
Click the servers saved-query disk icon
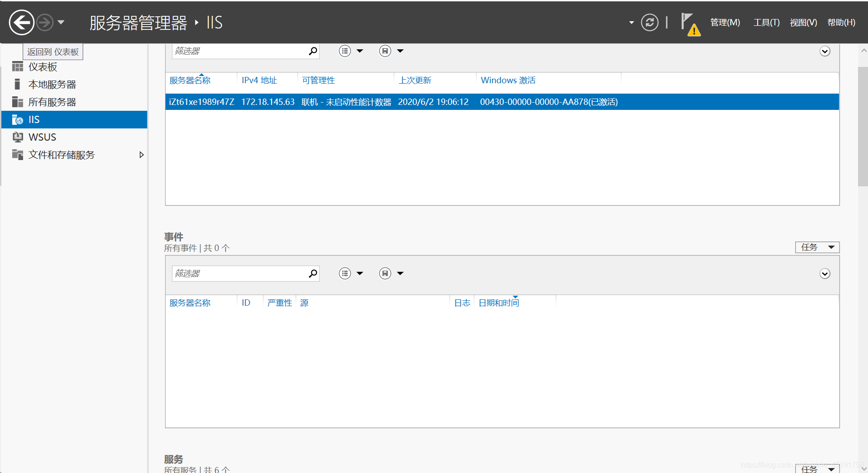pos(385,51)
